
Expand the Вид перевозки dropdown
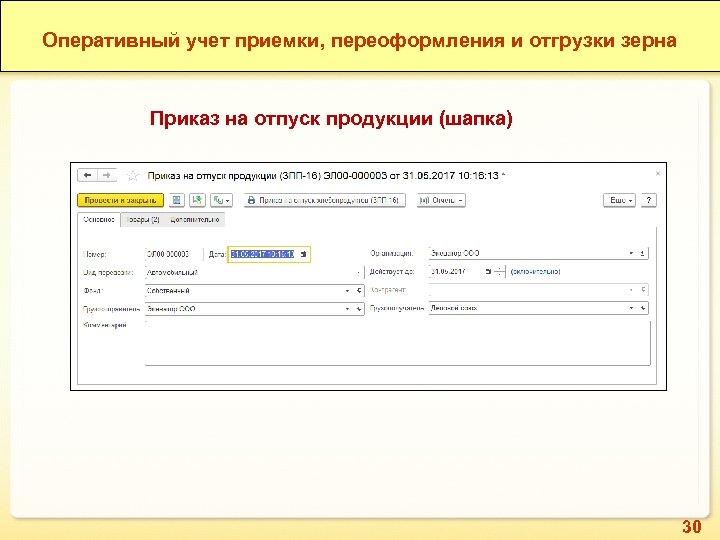pyautogui.click(x=359, y=273)
